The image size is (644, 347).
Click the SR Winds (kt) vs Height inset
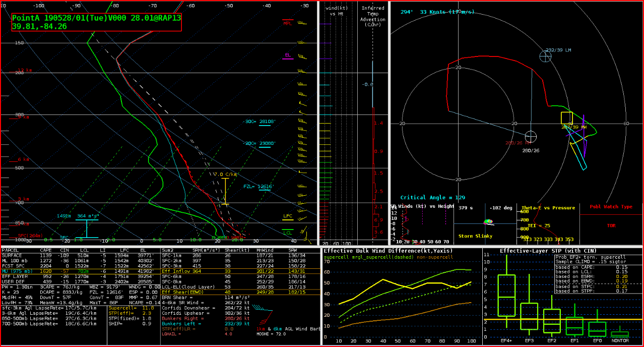421,224
